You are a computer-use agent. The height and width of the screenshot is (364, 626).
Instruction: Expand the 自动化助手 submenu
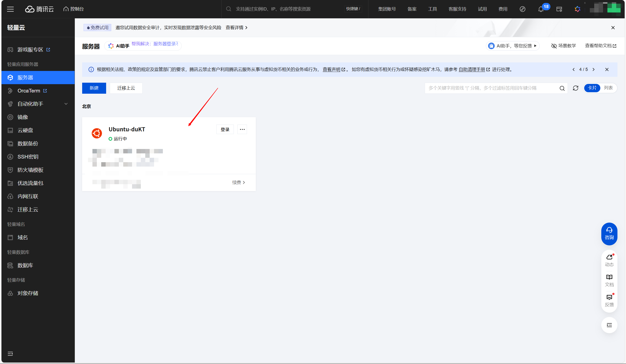(66, 104)
